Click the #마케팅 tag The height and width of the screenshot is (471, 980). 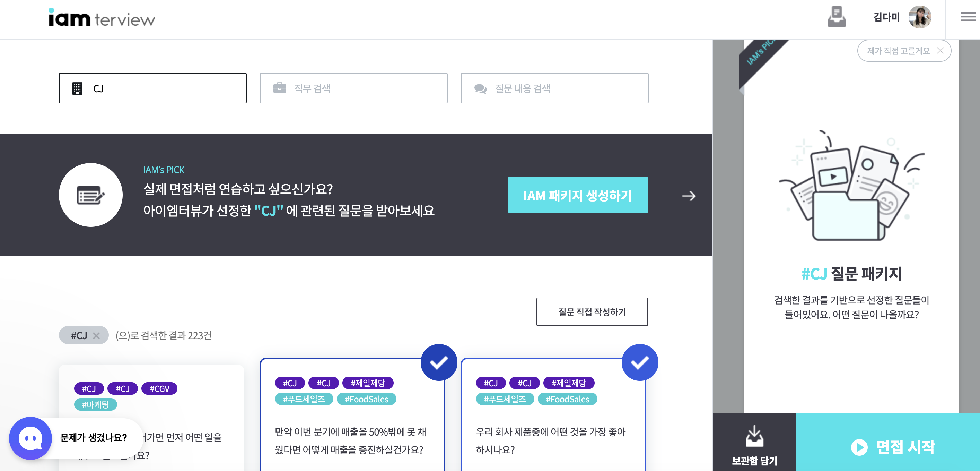95,404
